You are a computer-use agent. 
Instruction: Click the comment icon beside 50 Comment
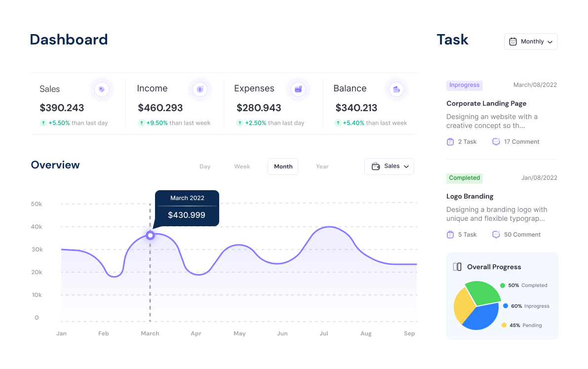click(x=496, y=234)
